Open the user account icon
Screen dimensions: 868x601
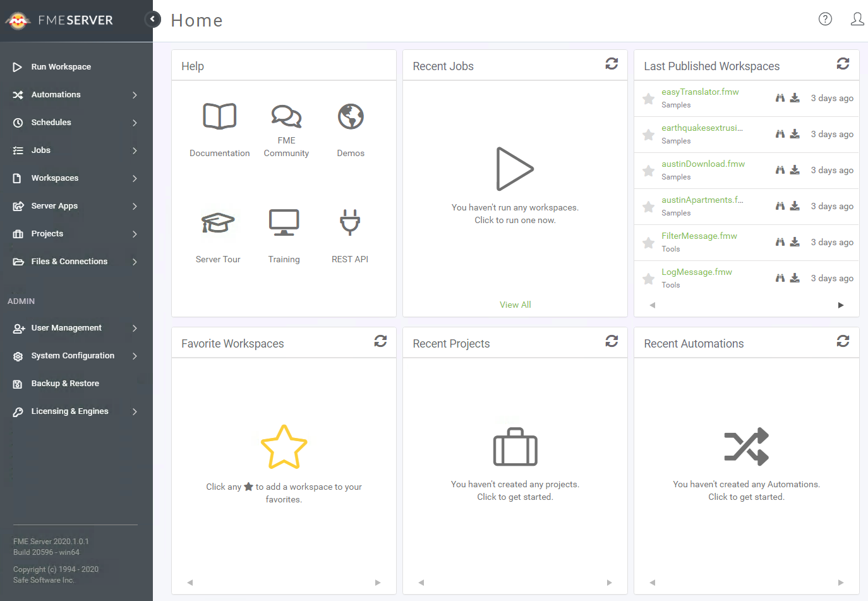[857, 19]
